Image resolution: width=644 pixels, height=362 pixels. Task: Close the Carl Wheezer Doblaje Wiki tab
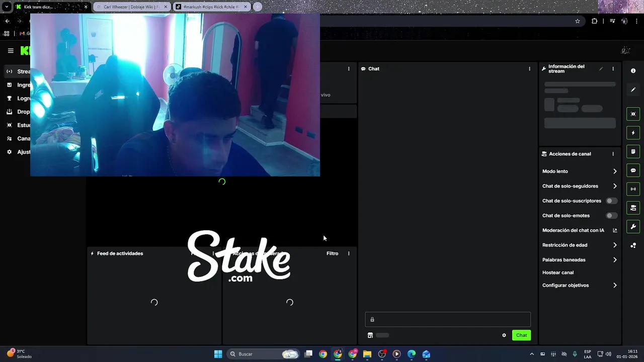tap(166, 7)
